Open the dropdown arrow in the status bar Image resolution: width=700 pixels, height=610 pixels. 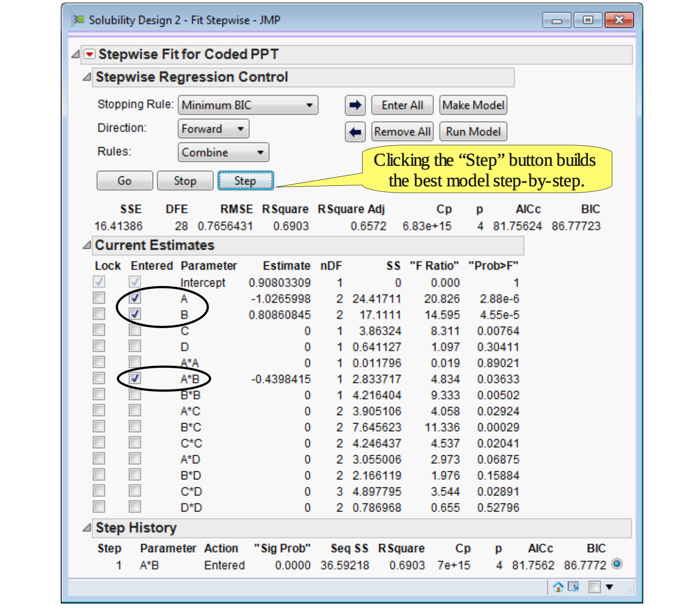pos(609,586)
